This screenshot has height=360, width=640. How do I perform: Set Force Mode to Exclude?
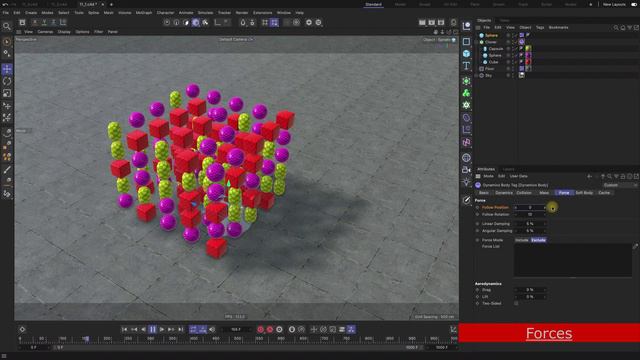(x=538, y=240)
